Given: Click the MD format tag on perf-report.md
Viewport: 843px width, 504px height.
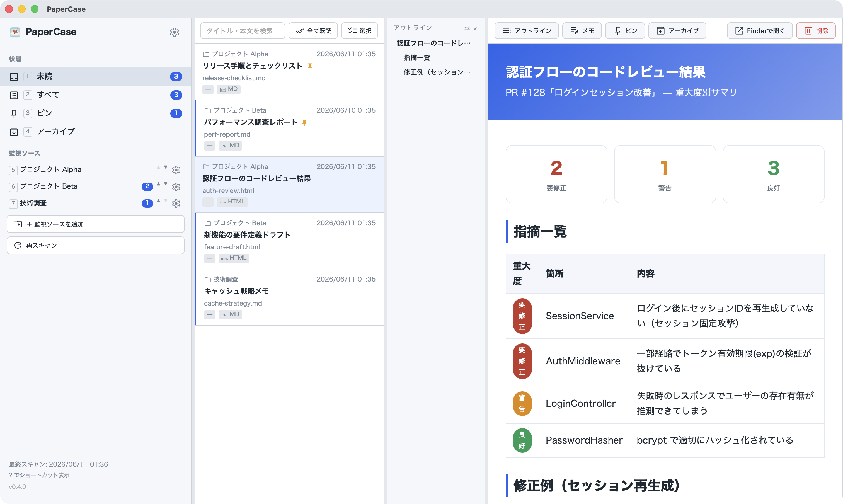Looking at the screenshot, I should [x=230, y=145].
